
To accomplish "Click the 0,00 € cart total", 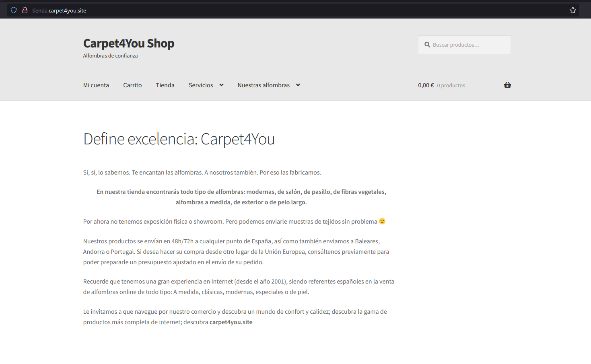I will 426,85.
